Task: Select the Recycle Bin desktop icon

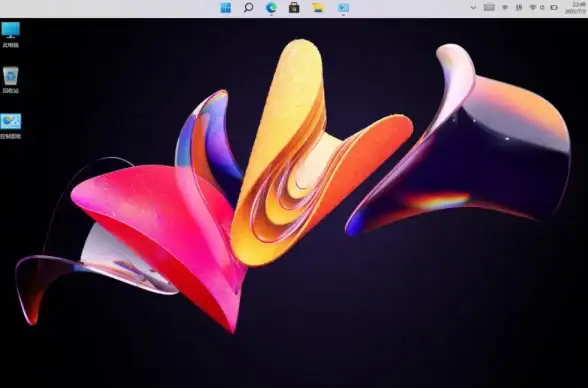Action: click(x=10, y=80)
